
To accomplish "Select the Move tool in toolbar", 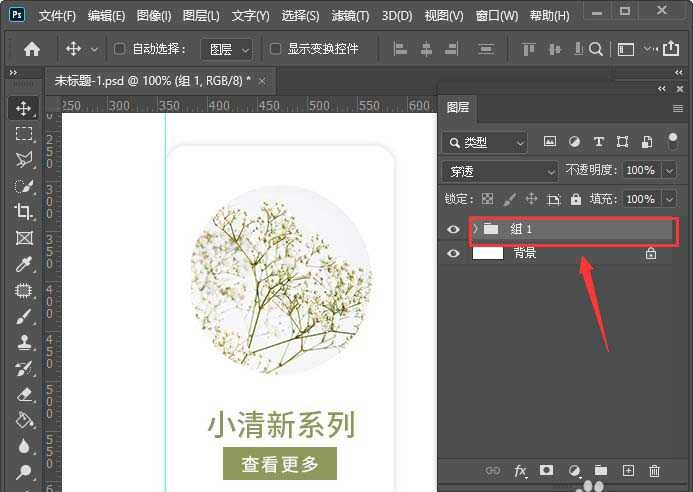I will [x=24, y=108].
